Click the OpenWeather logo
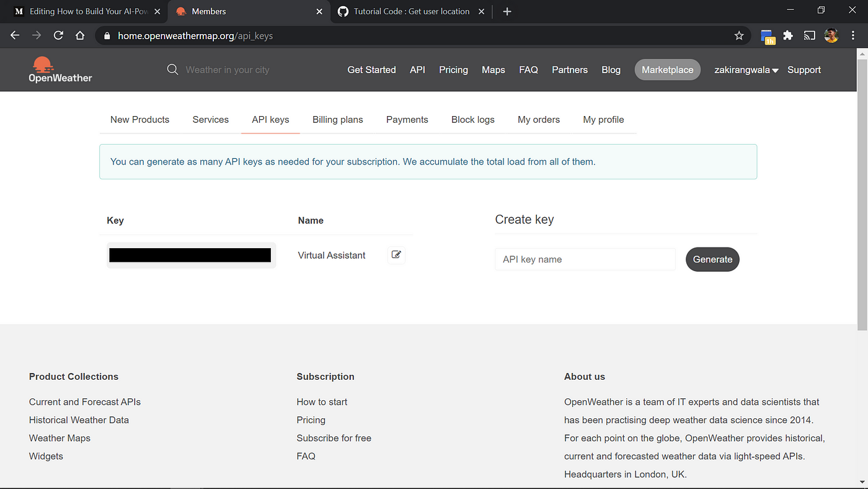 [x=60, y=70]
